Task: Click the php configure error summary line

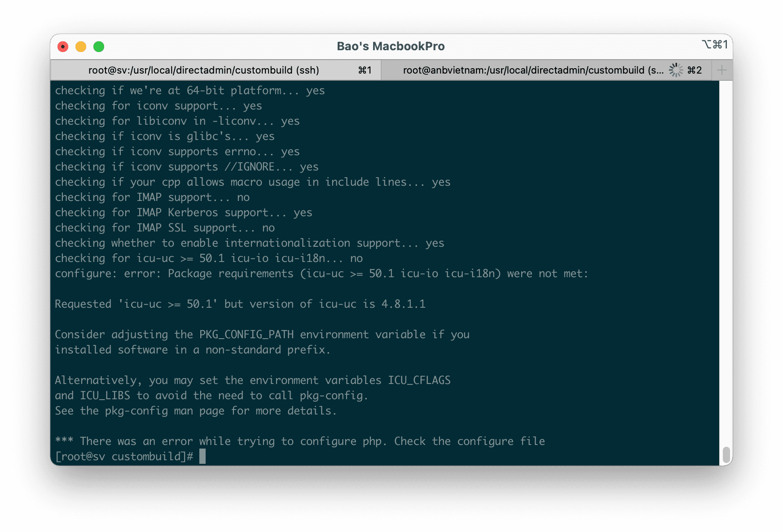Action: (x=300, y=441)
